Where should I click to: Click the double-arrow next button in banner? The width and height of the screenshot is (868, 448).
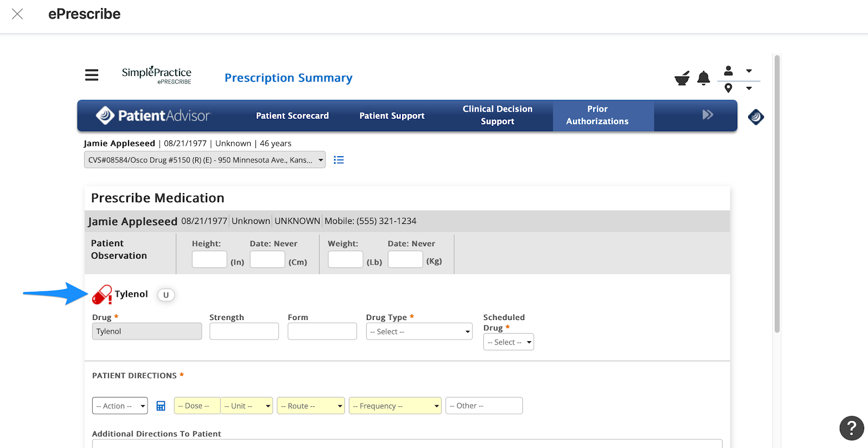pyautogui.click(x=707, y=114)
